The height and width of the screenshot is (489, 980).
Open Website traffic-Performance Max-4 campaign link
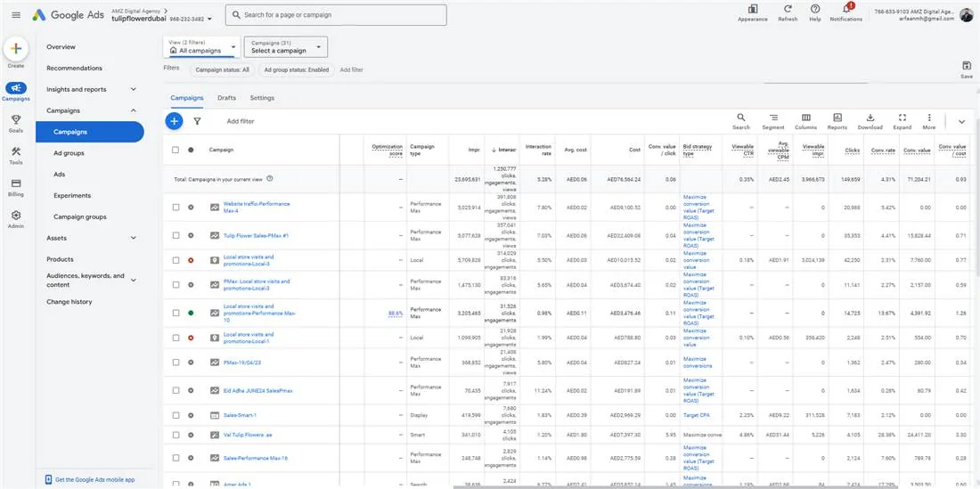pos(257,208)
